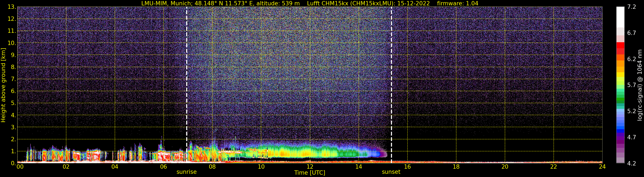This screenshot has width=644, height=177.
Task: Click the colorbar value label '4.2'
Action: [x=632, y=163]
